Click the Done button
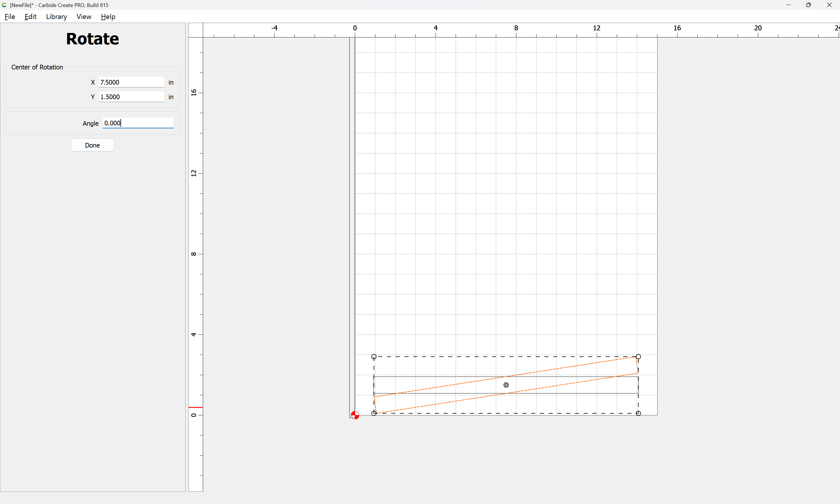The image size is (840, 504). click(92, 145)
